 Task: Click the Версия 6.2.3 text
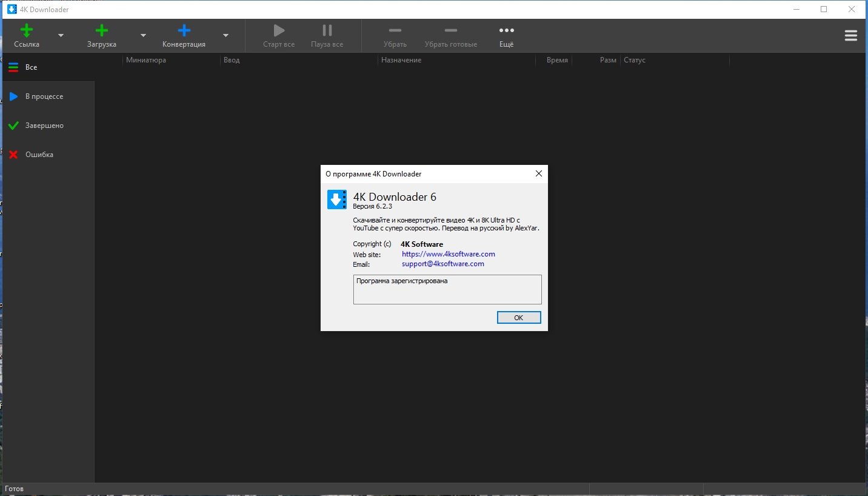coord(373,206)
